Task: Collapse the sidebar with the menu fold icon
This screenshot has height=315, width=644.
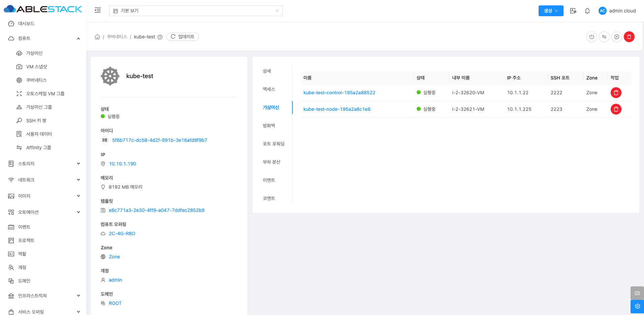Action: (98, 10)
